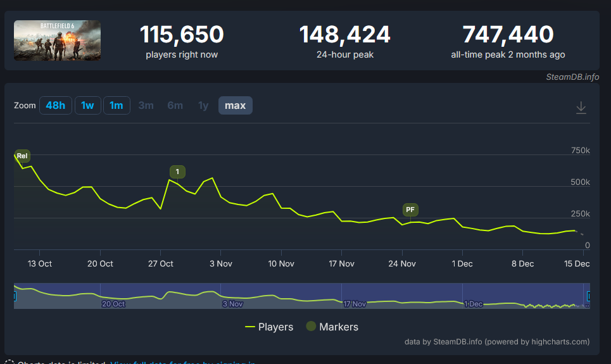Image resolution: width=611 pixels, height=364 pixels.
Task: Click the 250k y-axis label
Action: [580, 213]
